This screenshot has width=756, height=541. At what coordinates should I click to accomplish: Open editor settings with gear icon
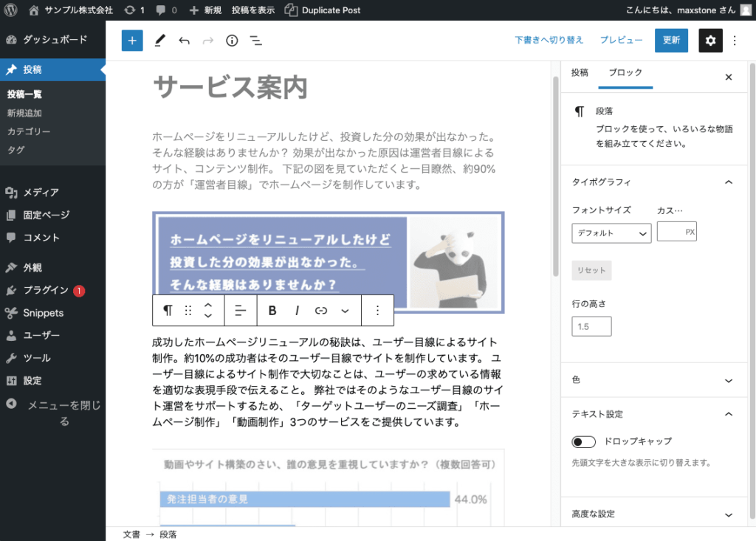pos(710,41)
